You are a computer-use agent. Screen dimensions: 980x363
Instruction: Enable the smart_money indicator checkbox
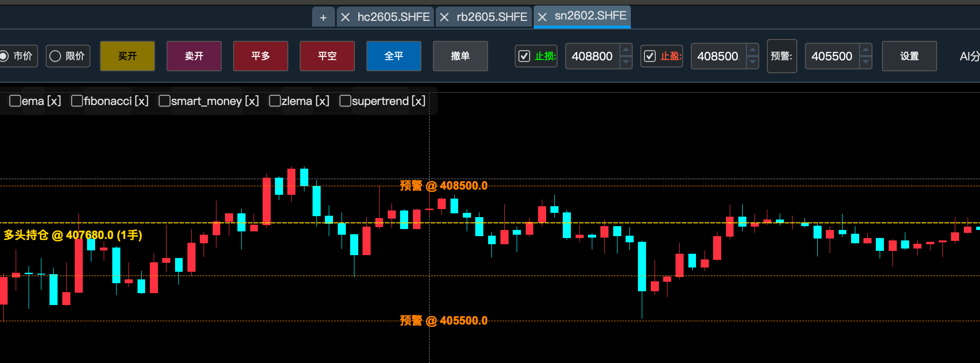[x=165, y=101]
